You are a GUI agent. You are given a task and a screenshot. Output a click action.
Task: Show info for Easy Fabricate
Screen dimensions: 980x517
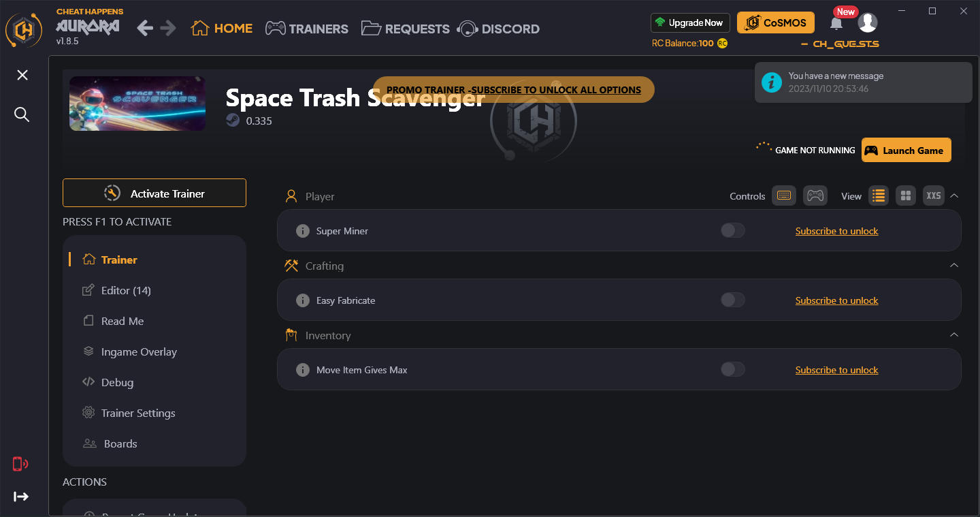tap(303, 300)
